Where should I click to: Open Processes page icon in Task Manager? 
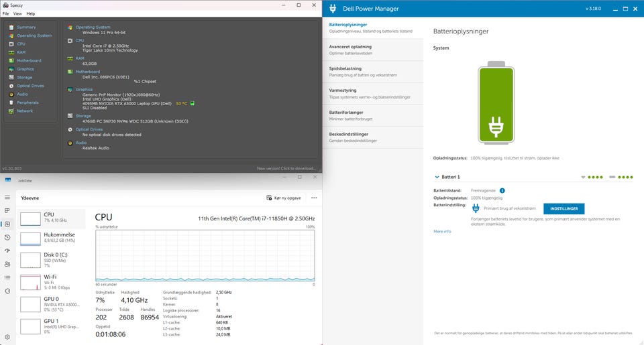[x=7, y=210]
